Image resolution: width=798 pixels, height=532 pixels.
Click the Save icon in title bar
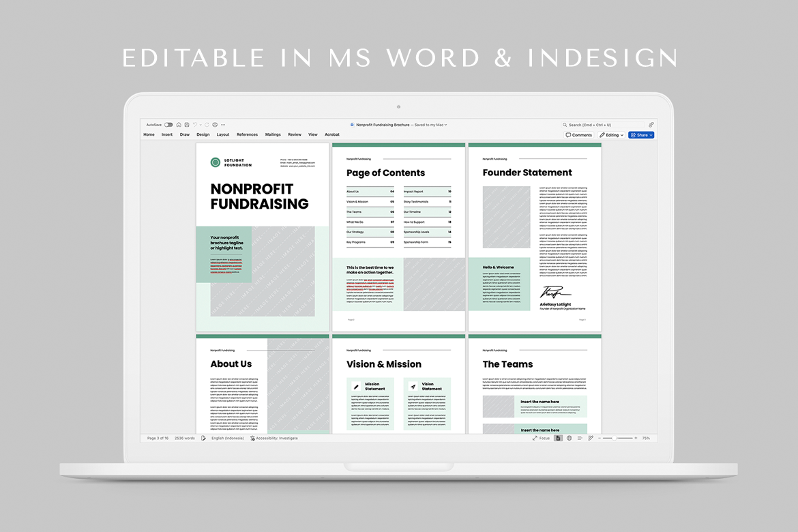(186, 125)
